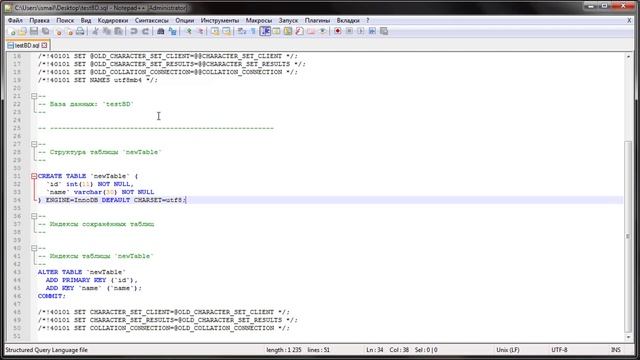Toggle folder as workspace icon

pyautogui.click(x=311, y=31)
